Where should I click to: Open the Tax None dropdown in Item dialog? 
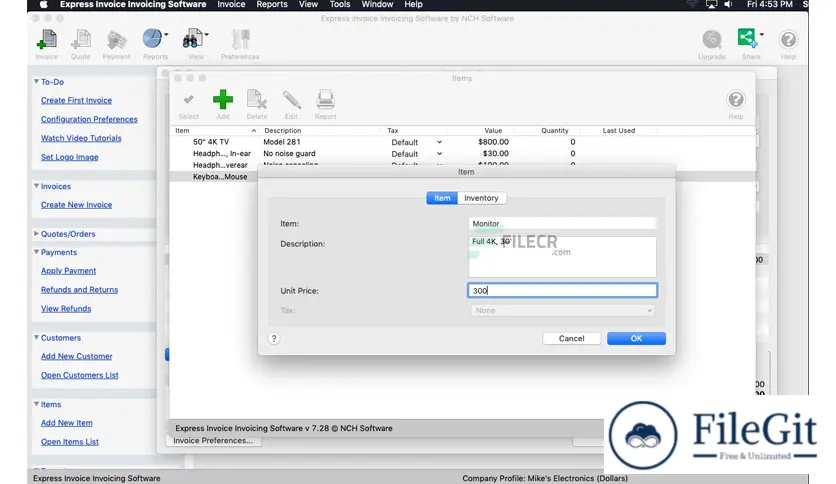(562, 310)
